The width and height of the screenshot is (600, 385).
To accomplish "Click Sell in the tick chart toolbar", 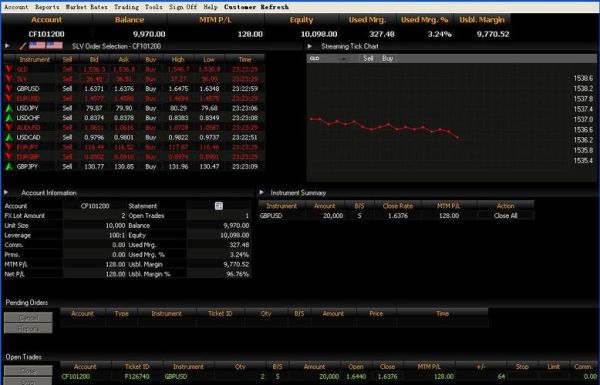I will tap(368, 59).
